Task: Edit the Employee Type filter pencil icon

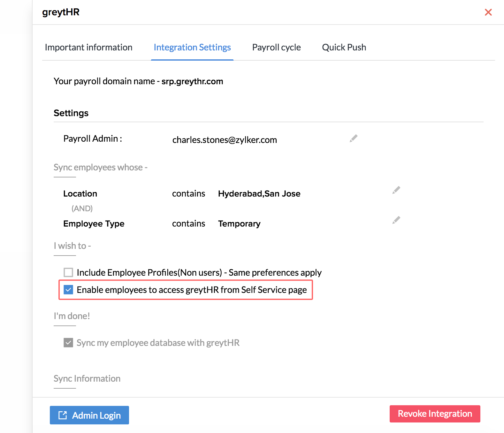Action: [x=396, y=220]
